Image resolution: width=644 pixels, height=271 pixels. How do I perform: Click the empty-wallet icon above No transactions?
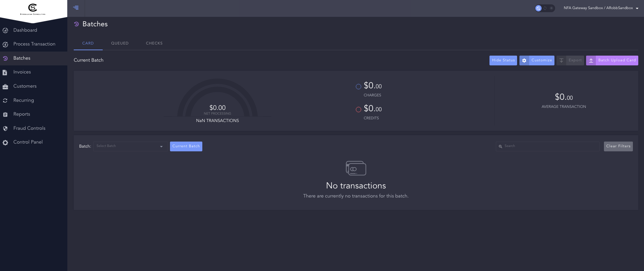[x=356, y=168]
